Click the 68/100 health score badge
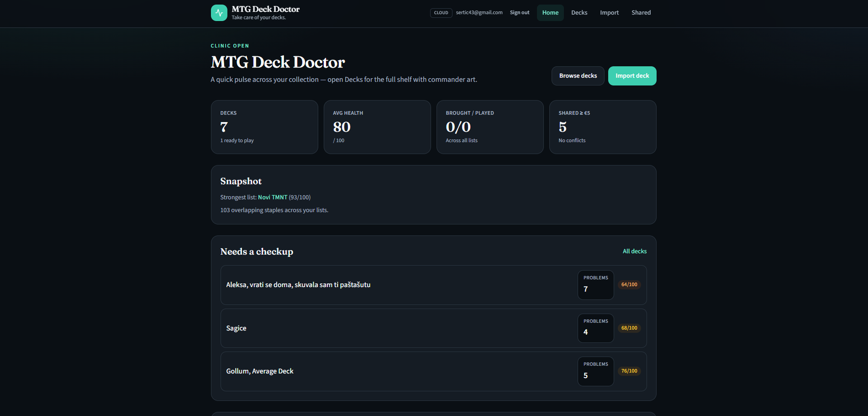 click(x=629, y=328)
